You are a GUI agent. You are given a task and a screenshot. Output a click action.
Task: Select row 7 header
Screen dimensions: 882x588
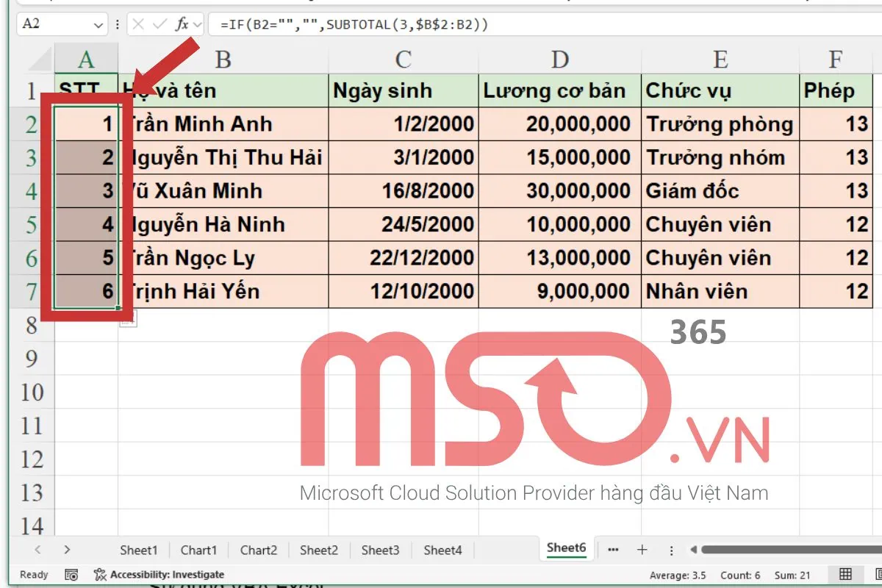pyautogui.click(x=30, y=291)
